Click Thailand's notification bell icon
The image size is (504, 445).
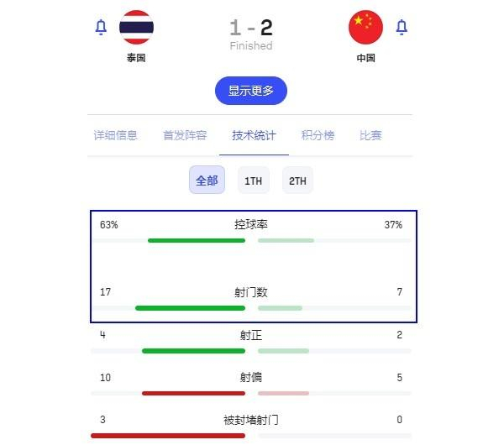click(101, 28)
